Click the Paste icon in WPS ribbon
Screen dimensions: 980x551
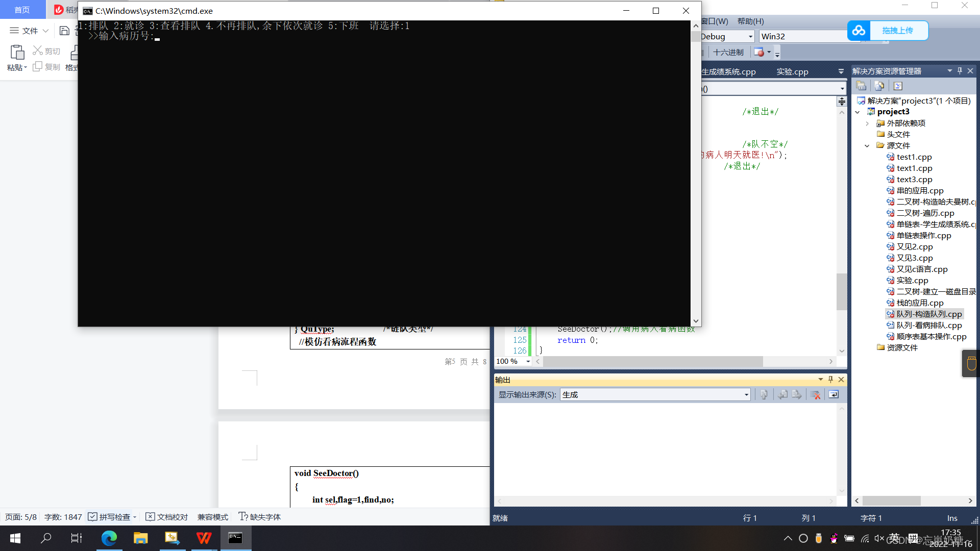click(17, 52)
